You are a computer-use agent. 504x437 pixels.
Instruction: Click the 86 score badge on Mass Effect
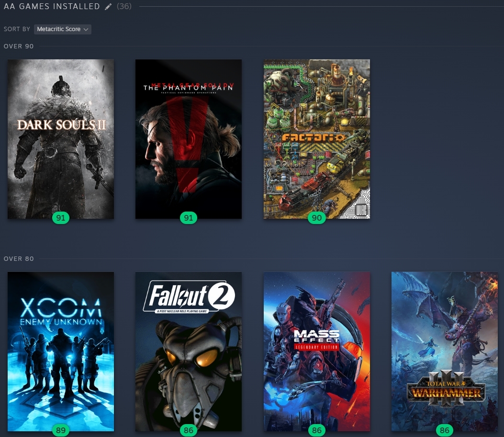click(316, 430)
